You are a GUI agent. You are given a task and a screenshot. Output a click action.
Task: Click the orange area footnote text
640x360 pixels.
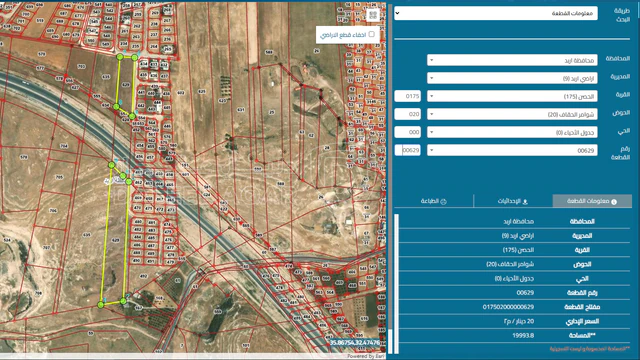tap(589, 349)
